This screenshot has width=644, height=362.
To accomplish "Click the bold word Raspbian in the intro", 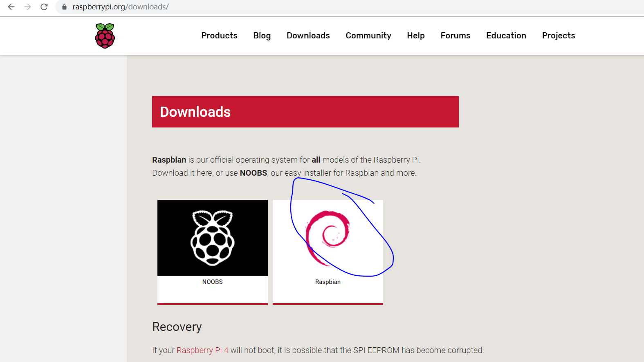I will tap(169, 160).
